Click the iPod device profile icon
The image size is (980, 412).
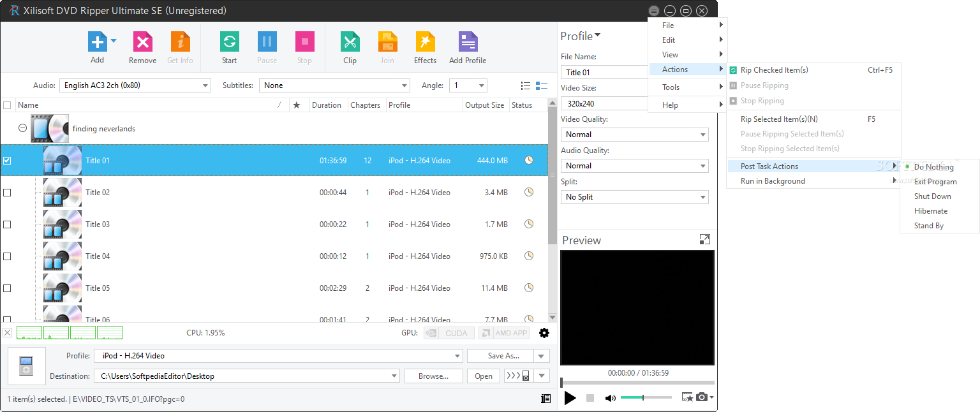tap(26, 366)
